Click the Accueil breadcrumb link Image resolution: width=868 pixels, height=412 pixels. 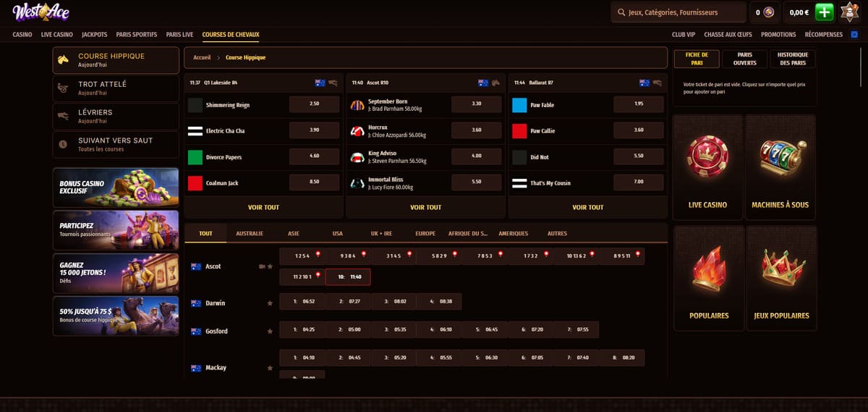[x=202, y=57]
